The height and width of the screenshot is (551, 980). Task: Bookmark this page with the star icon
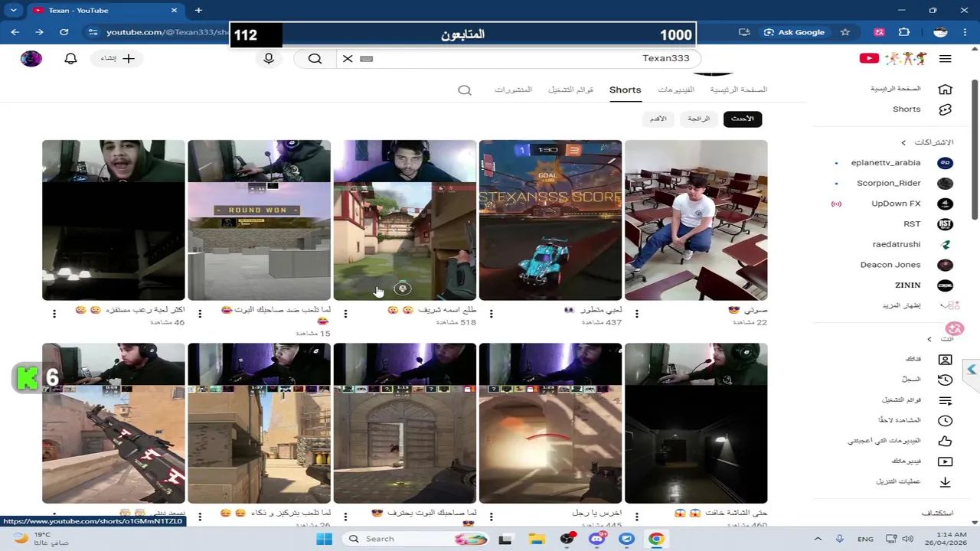pyautogui.click(x=845, y=32)
